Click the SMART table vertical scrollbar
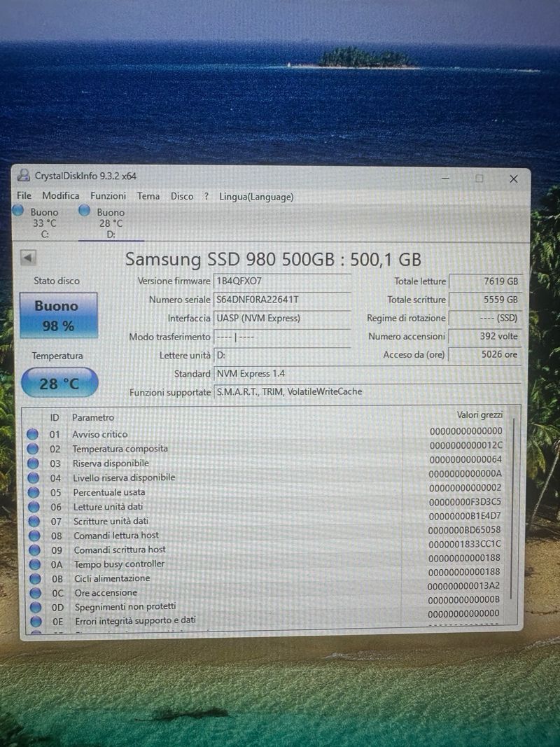This screenshot has height=747, width=560. [x=512, y=509]
